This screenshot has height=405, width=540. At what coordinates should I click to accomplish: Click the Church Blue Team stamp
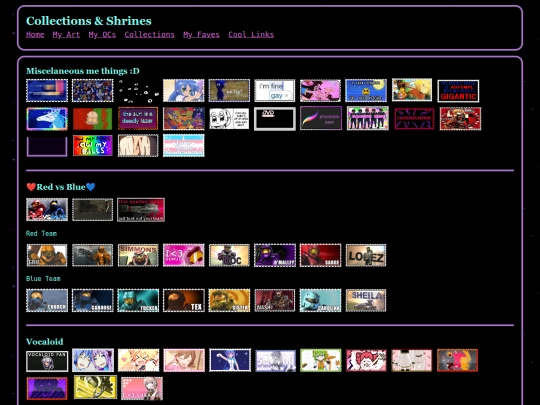(47, 300)
